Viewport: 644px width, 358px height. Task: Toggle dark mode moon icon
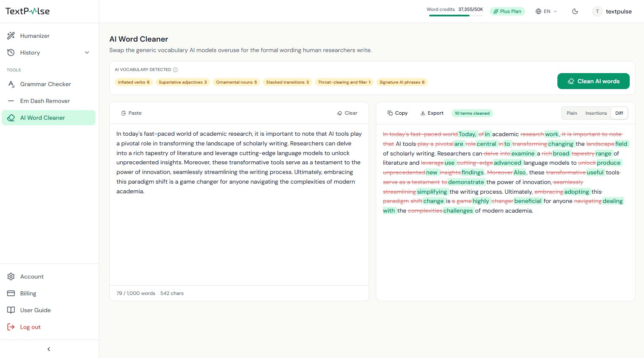pos(575,11)
